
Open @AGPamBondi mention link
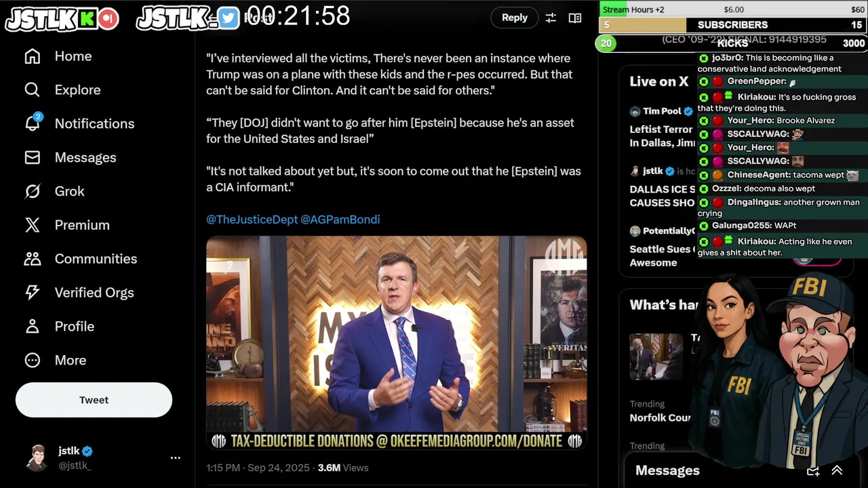click(340, 220)
